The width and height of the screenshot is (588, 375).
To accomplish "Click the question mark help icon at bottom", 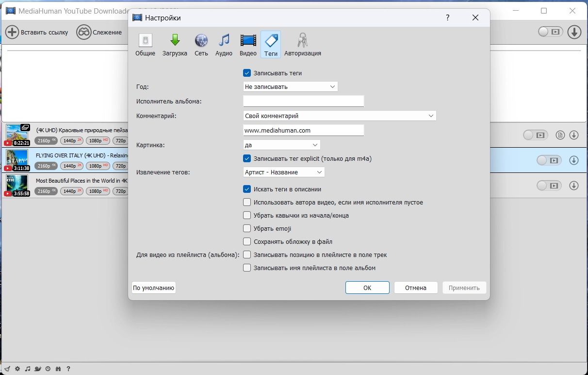I will coord(68,369).
